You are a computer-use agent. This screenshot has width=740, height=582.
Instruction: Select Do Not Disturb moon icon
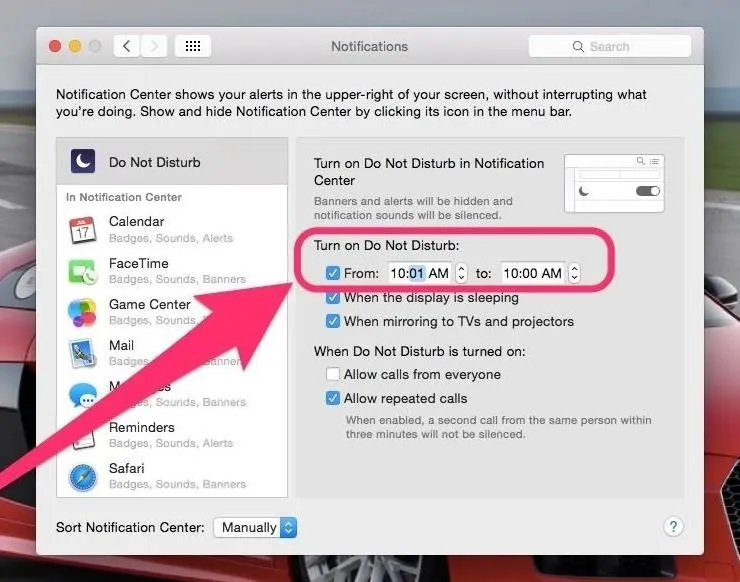pyautogui.click(x=83, y=161)
